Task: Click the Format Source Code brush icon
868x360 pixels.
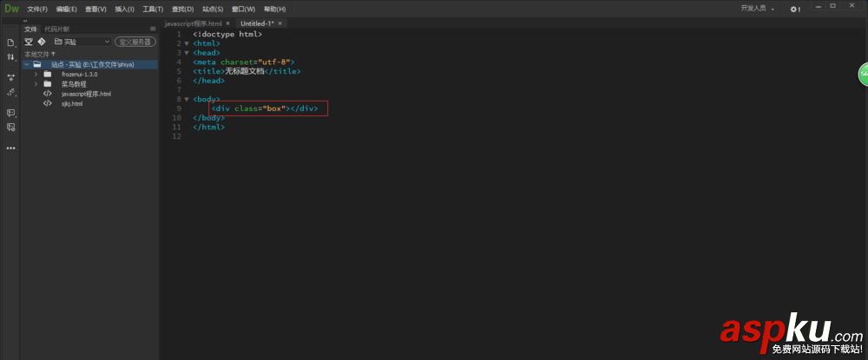Action: (x=11, y=92)
